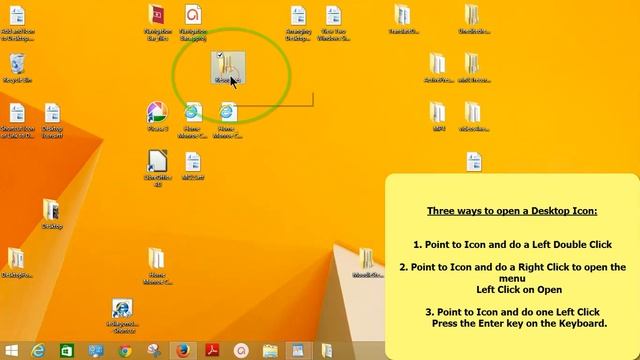The height and width of the screenshot is (360, 640).
Task: Open the last folder icon on the taskbar
Action: tap(327, 351)
